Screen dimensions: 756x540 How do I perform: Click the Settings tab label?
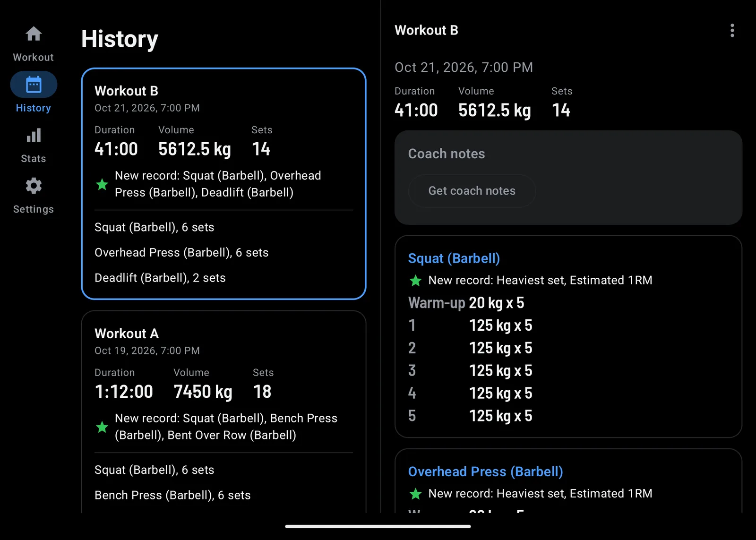pos(34,209)
